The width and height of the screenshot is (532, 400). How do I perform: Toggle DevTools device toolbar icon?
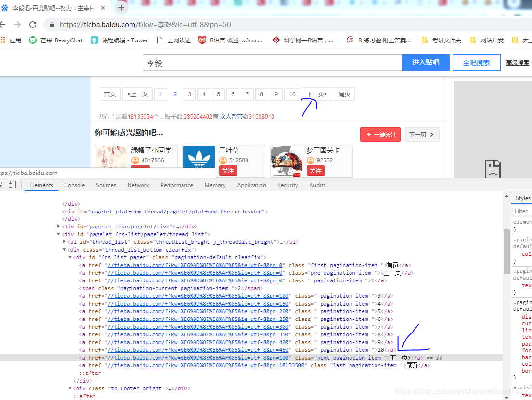pyautogui.click(x=12, y=185)
